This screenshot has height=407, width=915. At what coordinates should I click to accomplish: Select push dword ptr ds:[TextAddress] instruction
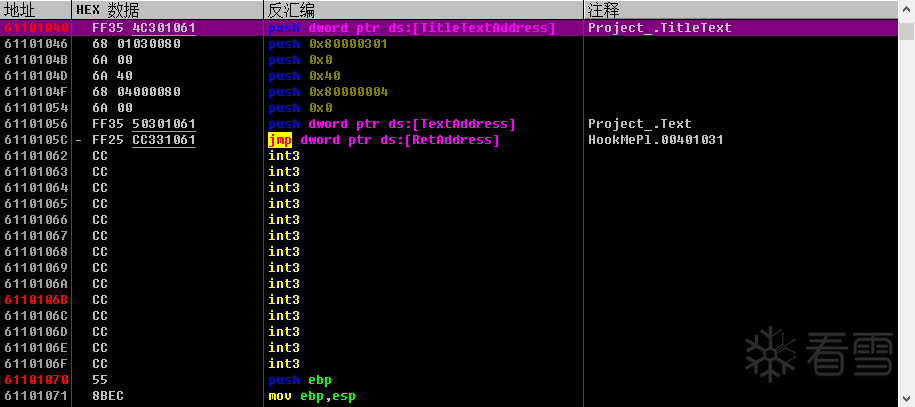(392, 124)
